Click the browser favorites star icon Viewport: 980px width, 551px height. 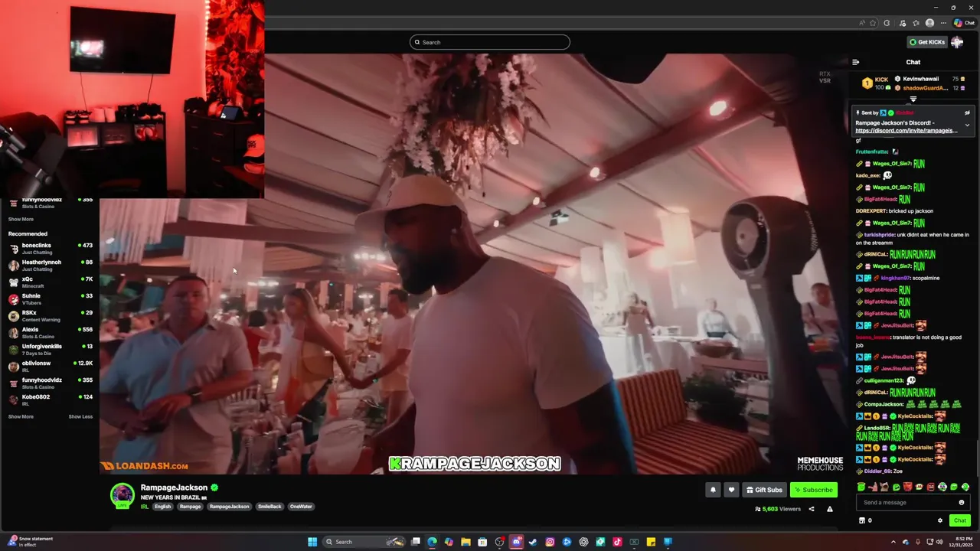point(873,23)
